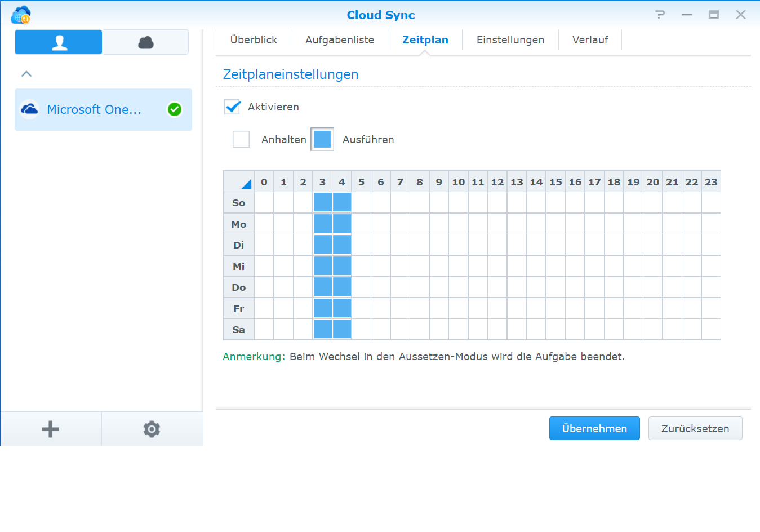Switch to the cloud view icon tab
The height and width of the screenshot is (532, 760).
coord(145,42)
